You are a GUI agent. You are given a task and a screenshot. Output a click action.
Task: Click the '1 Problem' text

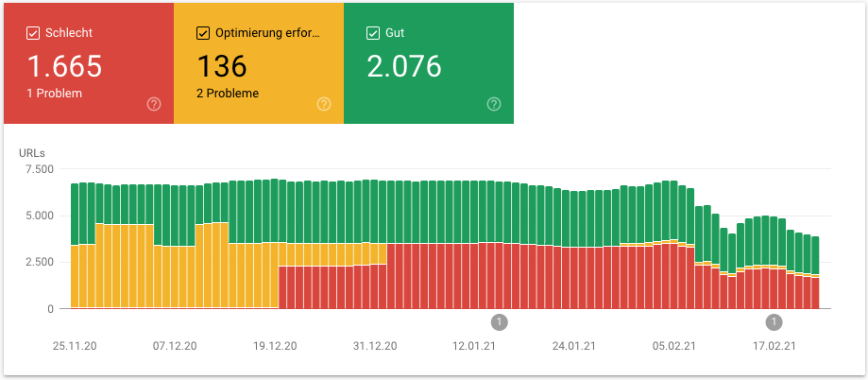55,94
